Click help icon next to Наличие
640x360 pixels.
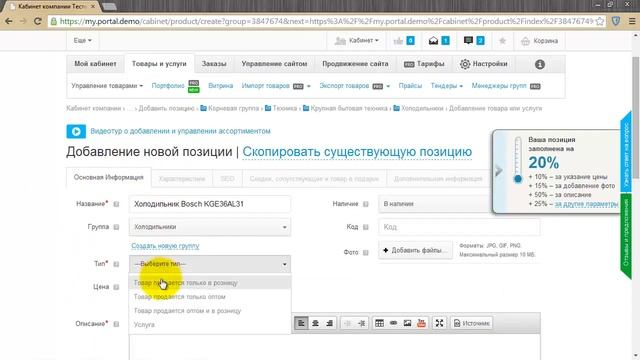pyautogui.click(x=366, y=204)
